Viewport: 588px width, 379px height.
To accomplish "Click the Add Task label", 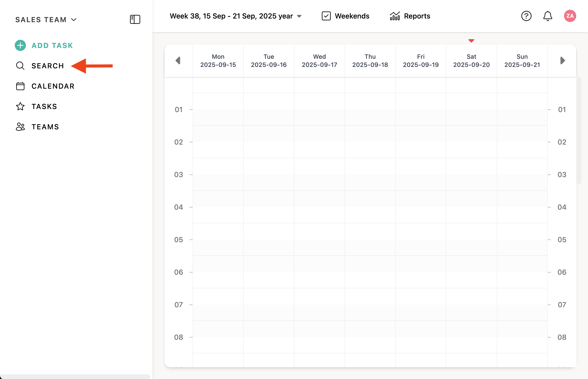I will (52, 46).
